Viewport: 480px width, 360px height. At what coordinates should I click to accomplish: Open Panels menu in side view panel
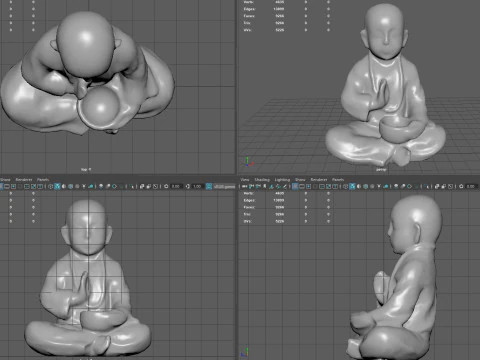(338, 180)
